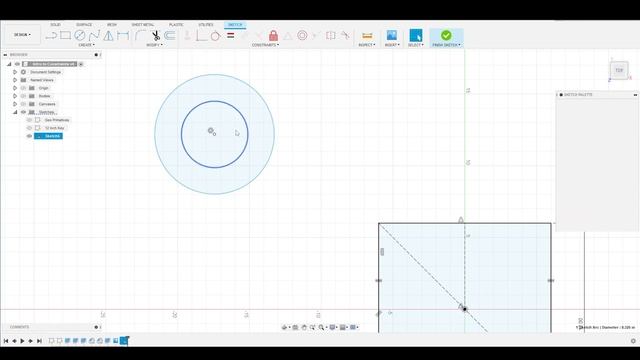Screen dimensions: 640x360
Task: Select the 2-Point Rectangle tool
Action: (65, 36)
